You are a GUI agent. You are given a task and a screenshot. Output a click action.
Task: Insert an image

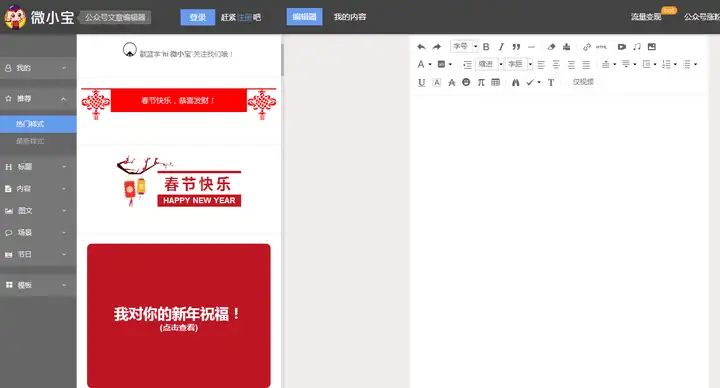pyautogui.click(x=652, y=47)
